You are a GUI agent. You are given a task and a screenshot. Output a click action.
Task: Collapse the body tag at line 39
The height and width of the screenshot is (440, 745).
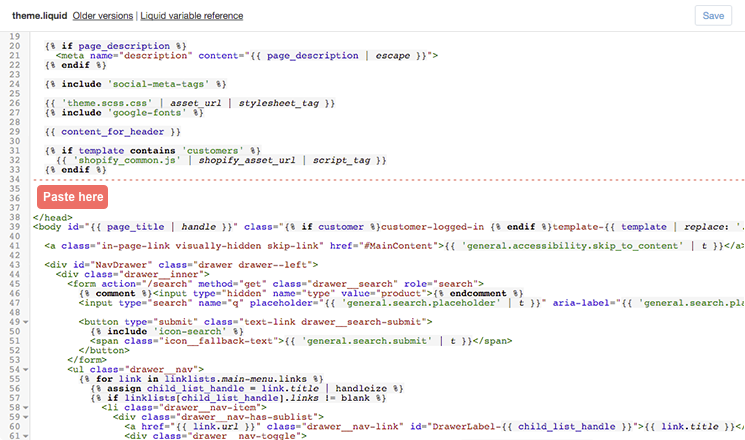(26, 227)
